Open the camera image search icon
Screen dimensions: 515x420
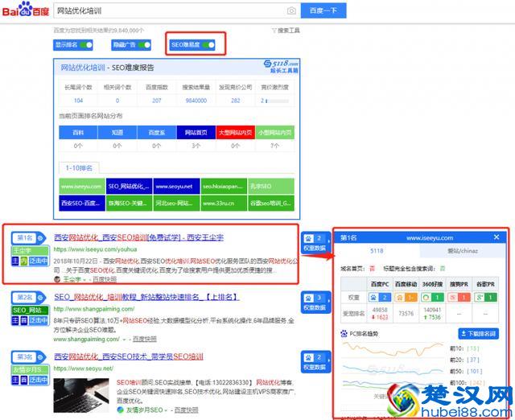[291, 10]
